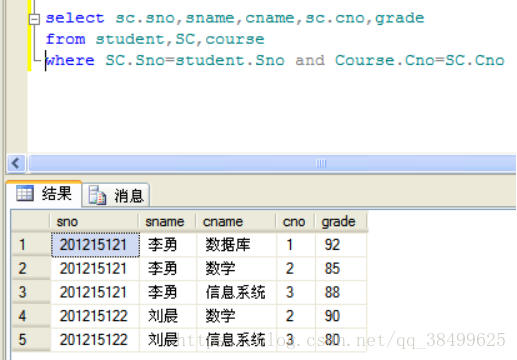Click cno cell 1 in row 1
Screen dimensions: 517x360
[x=296, y=245]
